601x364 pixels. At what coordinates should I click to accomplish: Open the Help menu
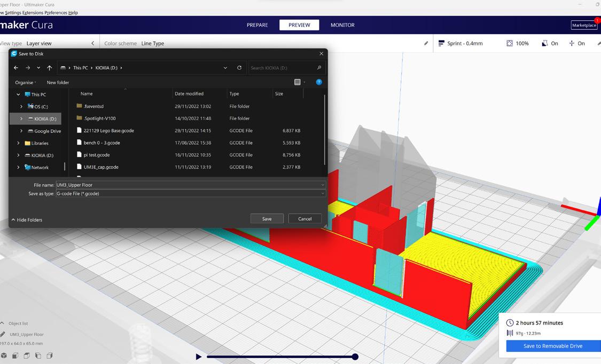73,13
